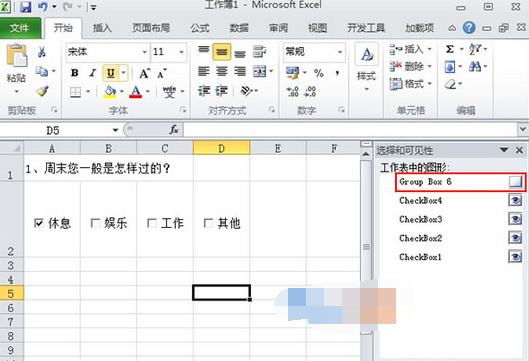Hide CheckBox3 with eye icon
This screenshot has height=361, width=529.
pos(515,219)
